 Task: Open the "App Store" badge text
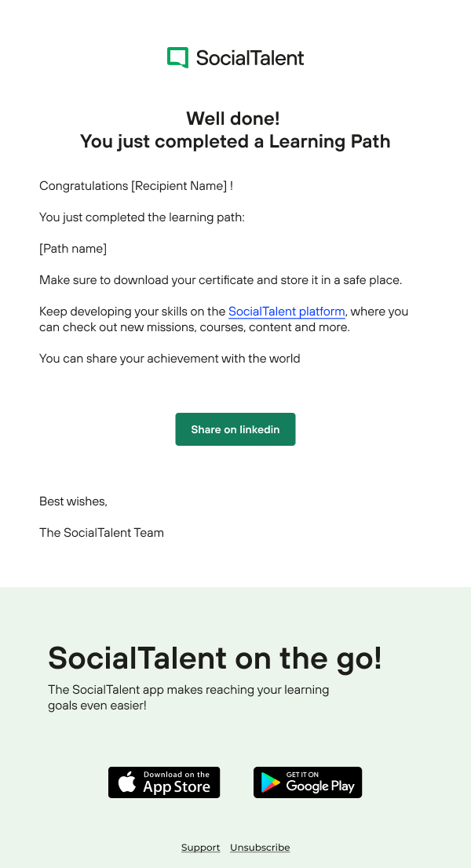point(177,786)
